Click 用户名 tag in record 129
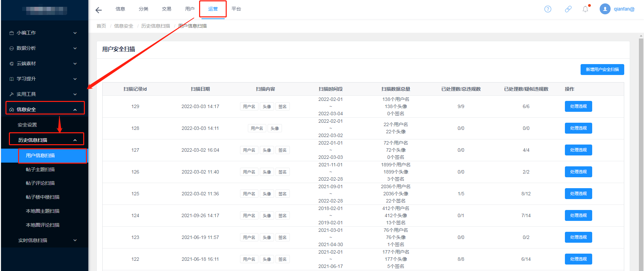 click(249, 106)
